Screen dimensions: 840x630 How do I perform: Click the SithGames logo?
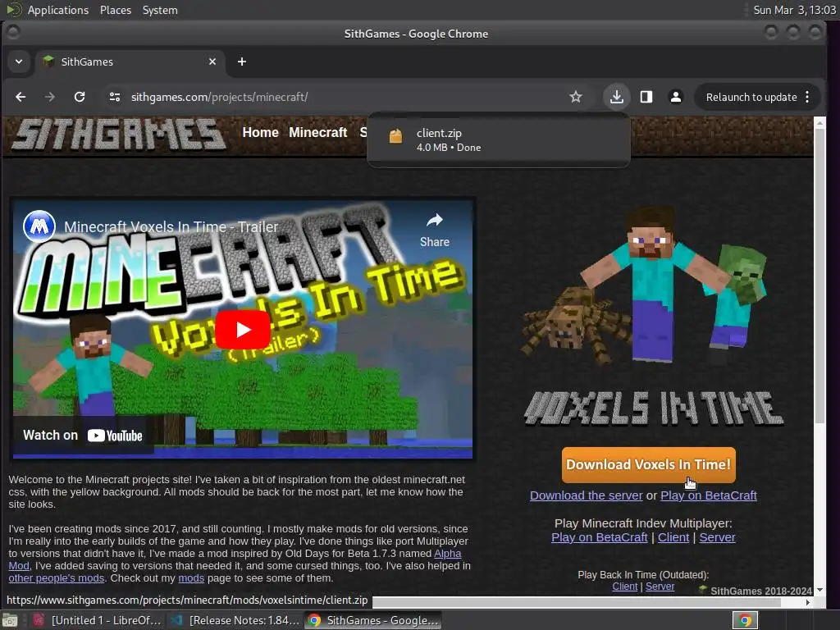click(x=118, y=134)
